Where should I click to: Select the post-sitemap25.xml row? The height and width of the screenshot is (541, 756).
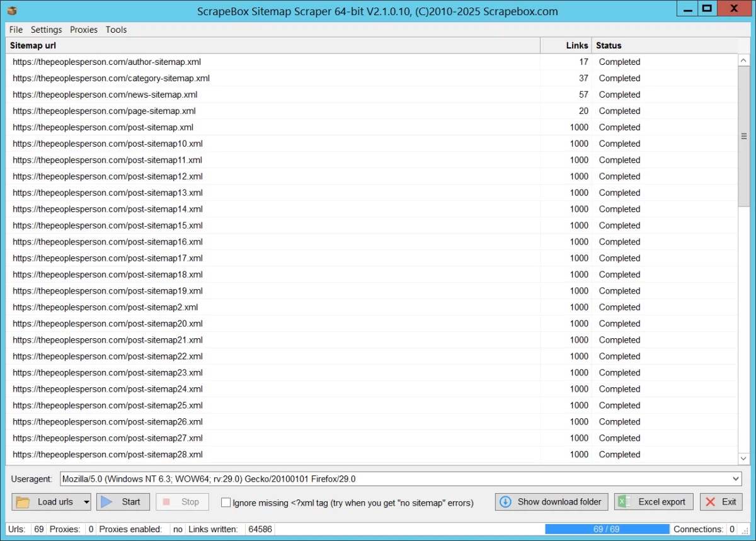372,406
